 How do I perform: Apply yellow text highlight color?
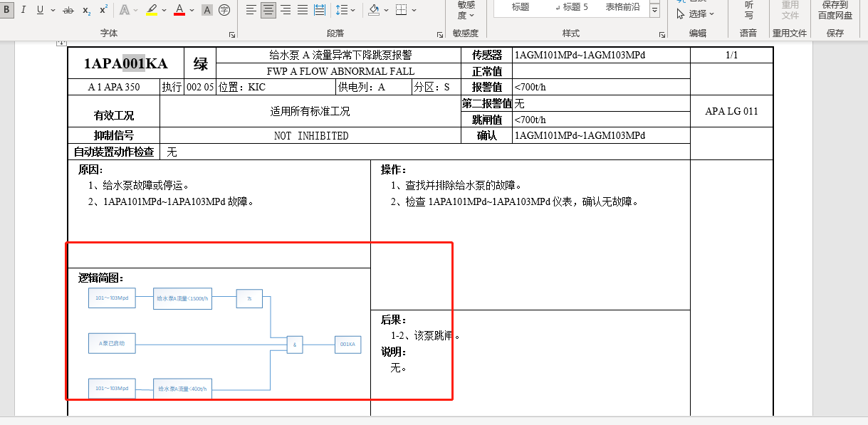pyautogui.click(x=152, y=10)
